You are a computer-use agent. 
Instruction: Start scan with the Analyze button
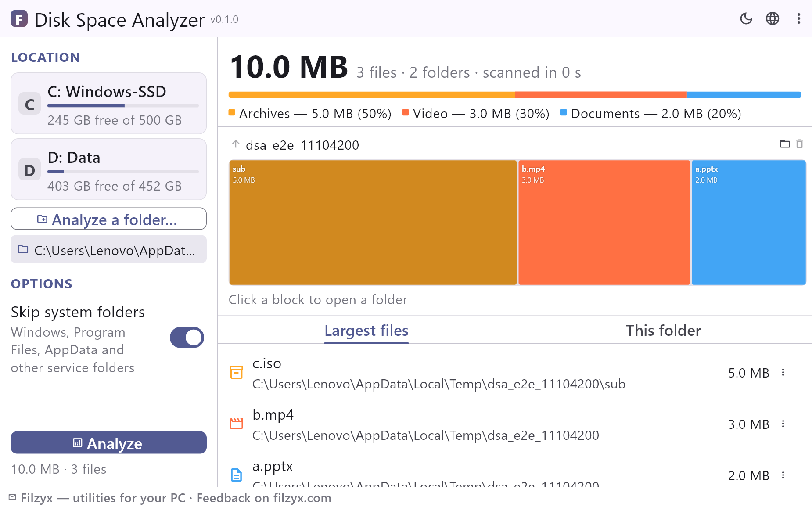[108, 442]
